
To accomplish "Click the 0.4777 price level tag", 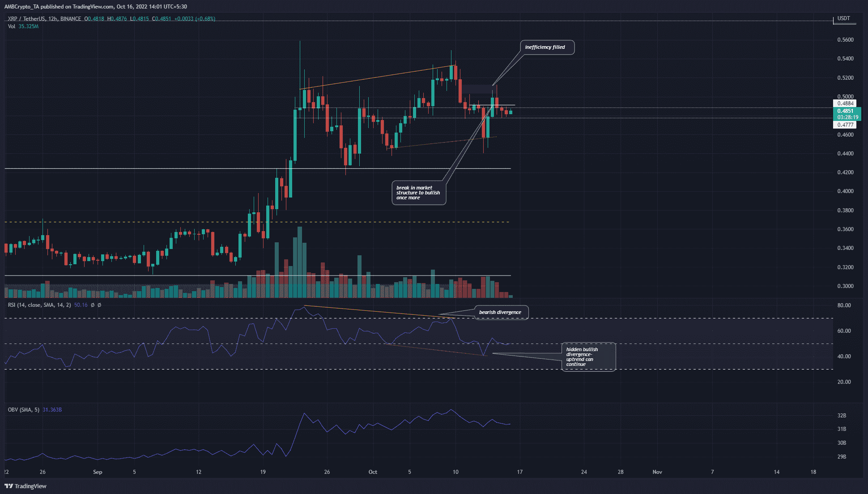I will tap(845, 125).
